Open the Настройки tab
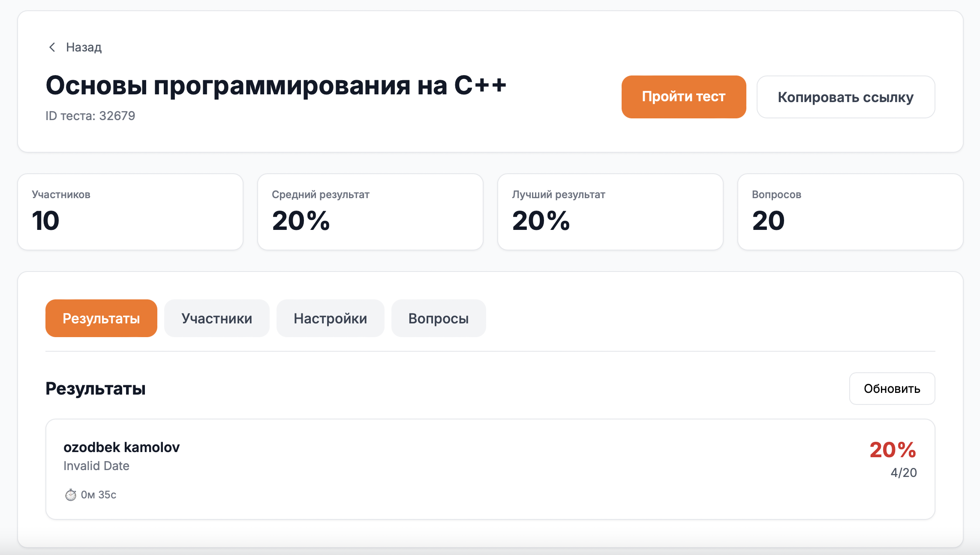This screenshot has height=555, width=980. point(331,318)
